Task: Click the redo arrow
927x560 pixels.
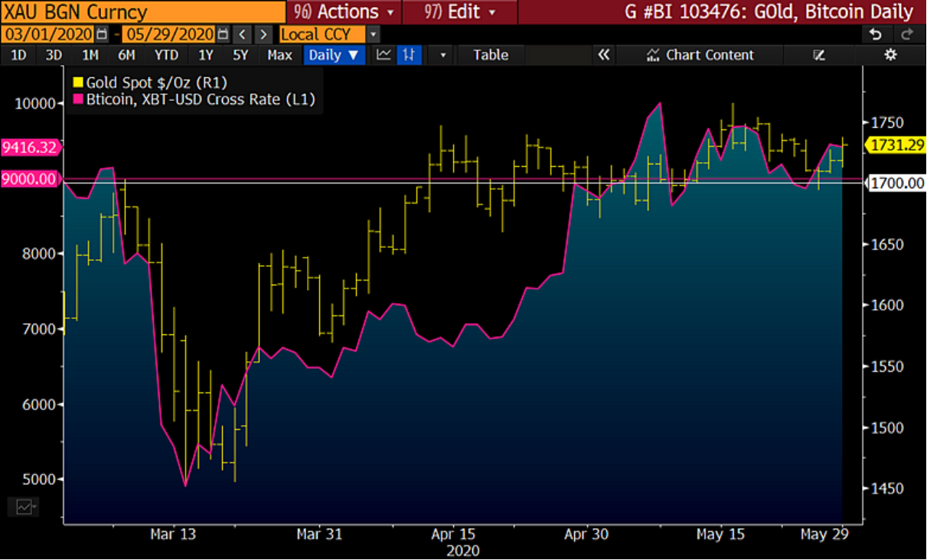Action: [907, 34]
